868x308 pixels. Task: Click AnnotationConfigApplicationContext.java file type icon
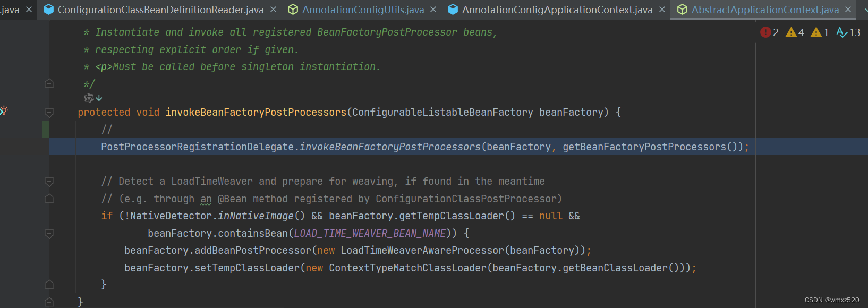point(453,10)
